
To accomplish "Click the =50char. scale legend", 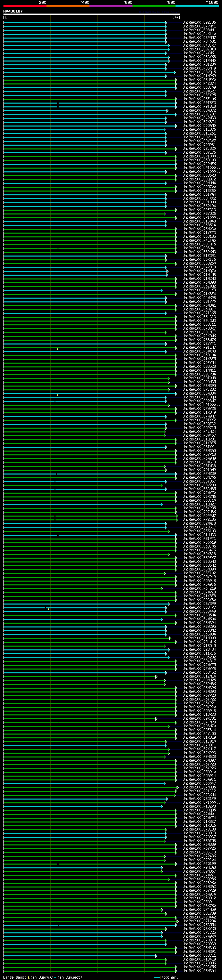I will click(x=167, y=977).
